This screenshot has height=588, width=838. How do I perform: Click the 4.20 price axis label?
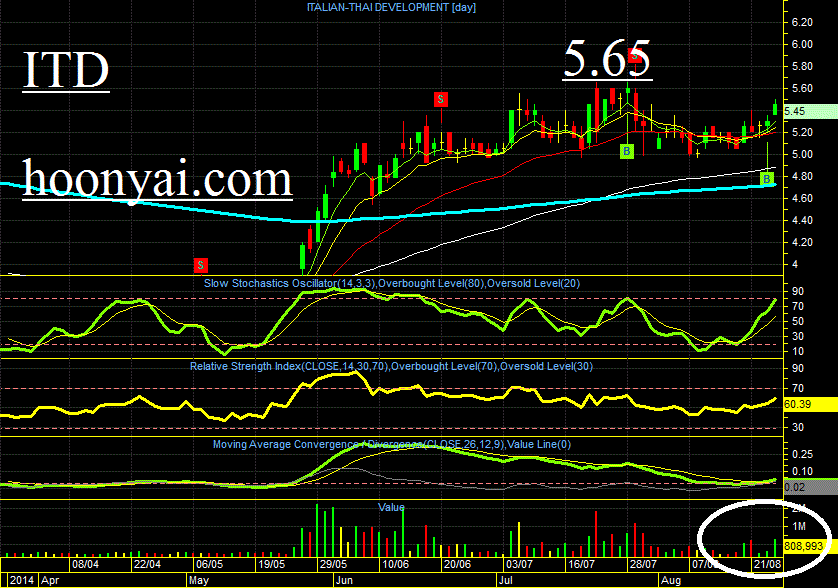802,242
